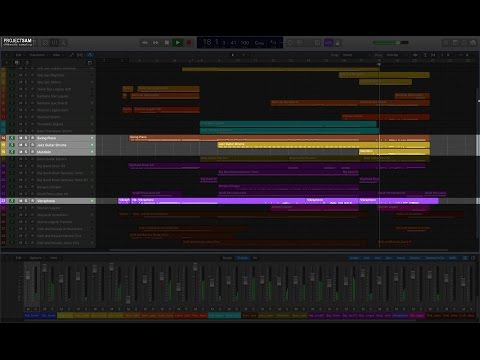
Task: Click the first mixer channel volume fader
Action: click(x=28, y=275)
